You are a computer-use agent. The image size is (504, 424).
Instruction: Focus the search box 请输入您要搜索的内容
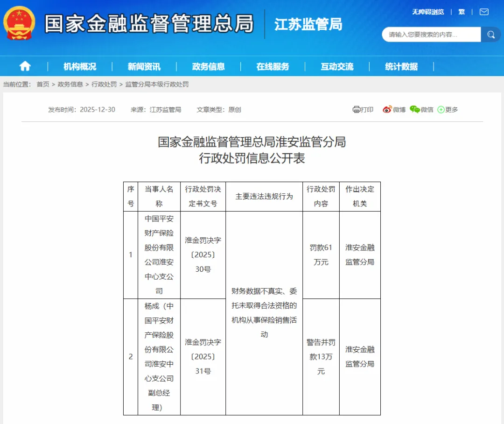coord(431,35)
